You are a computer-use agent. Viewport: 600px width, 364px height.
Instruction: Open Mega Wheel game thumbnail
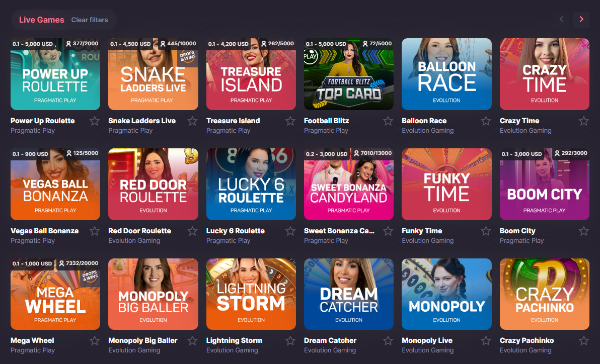pos(55,294)
